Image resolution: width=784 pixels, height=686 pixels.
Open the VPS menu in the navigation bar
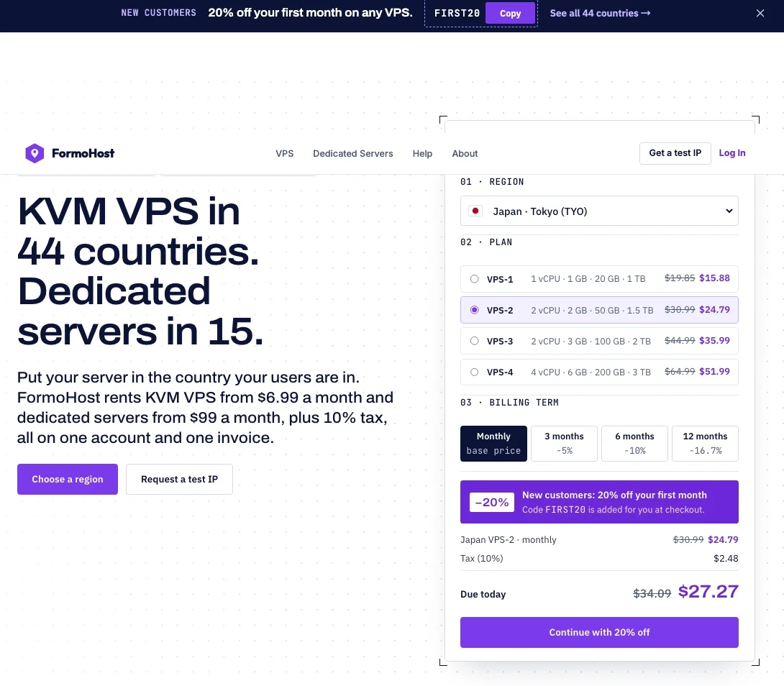click(285, 153)
